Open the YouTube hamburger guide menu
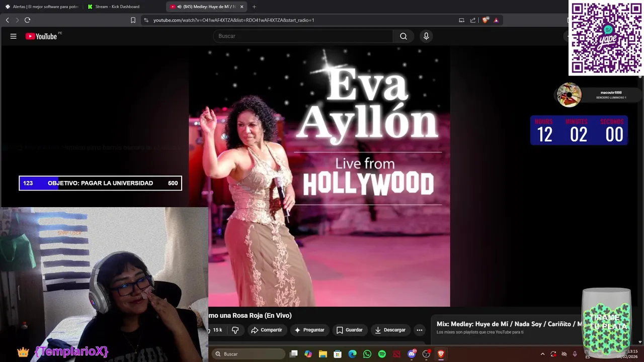Screen dimensions: 644x362 [x=14, y=36]
